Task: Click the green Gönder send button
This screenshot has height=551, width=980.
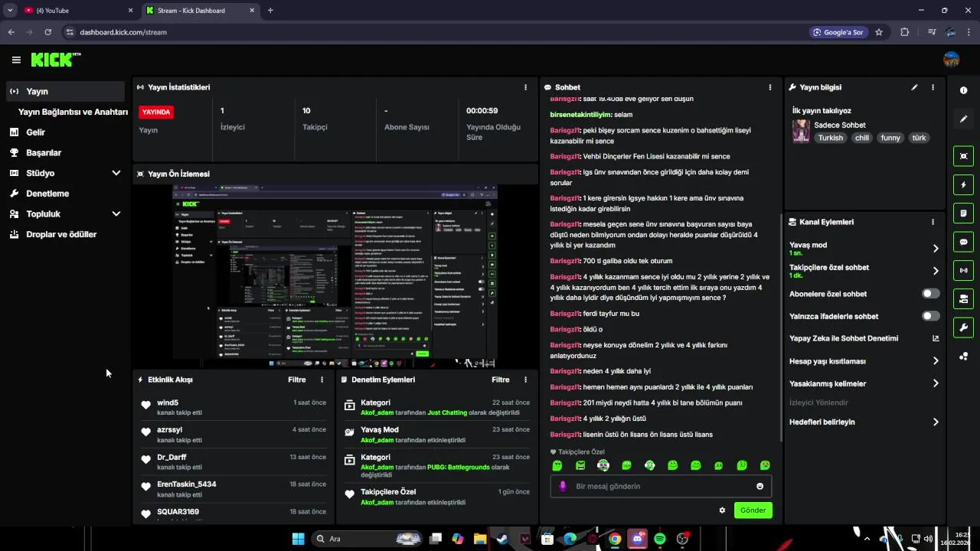Action: point(753,510)
